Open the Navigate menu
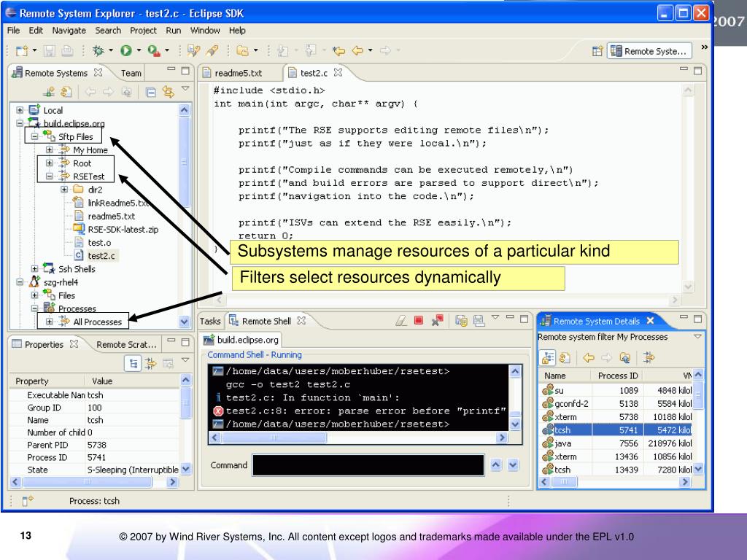The width and height of the screenshot is (747, 560). (x=69, y=31)
